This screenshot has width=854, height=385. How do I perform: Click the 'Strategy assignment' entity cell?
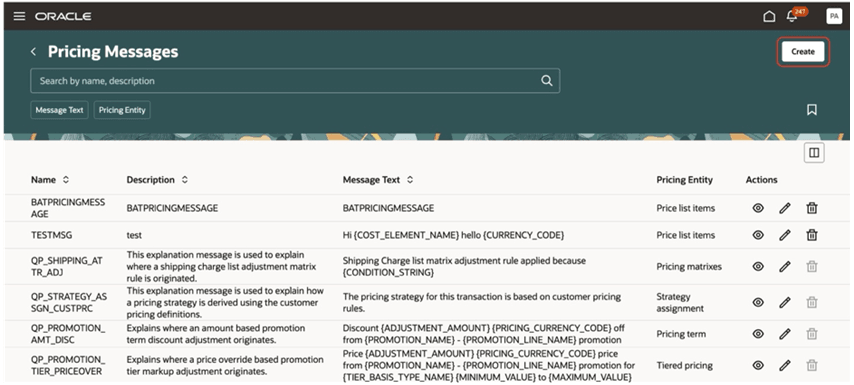click(x=680, y=303)
